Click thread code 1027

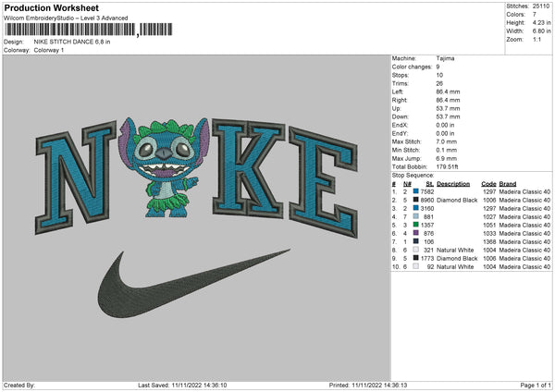click(489, 217)
